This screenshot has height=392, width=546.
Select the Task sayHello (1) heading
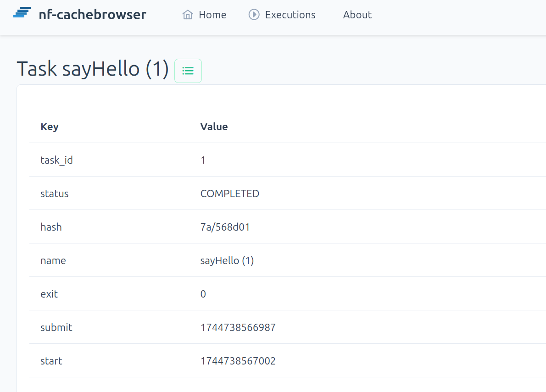[93, 68]
